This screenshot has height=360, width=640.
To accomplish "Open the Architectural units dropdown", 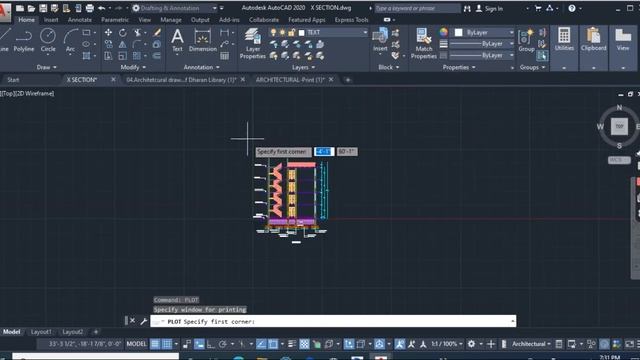I will pyautogui.click(x=531, y=344).
